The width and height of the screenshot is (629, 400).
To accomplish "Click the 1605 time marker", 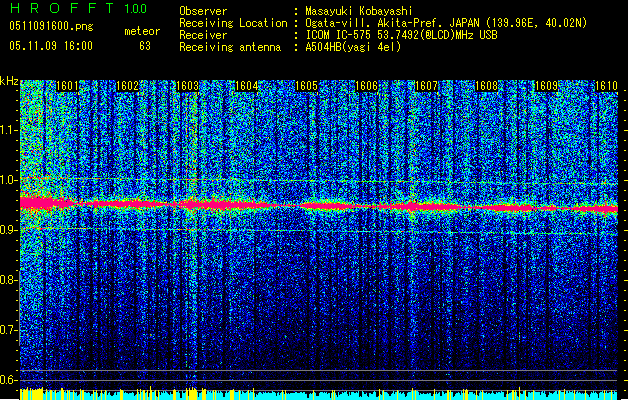I will tap(306, 86).
